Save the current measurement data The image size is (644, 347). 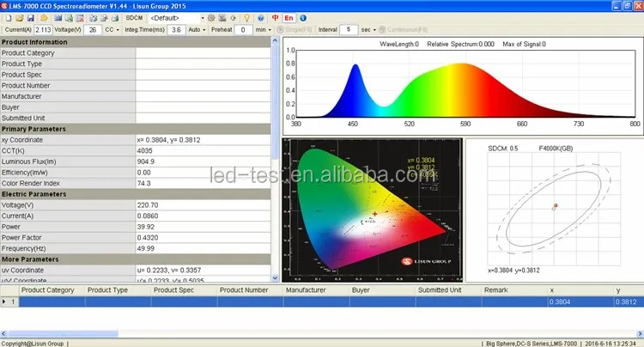[30, 18]
